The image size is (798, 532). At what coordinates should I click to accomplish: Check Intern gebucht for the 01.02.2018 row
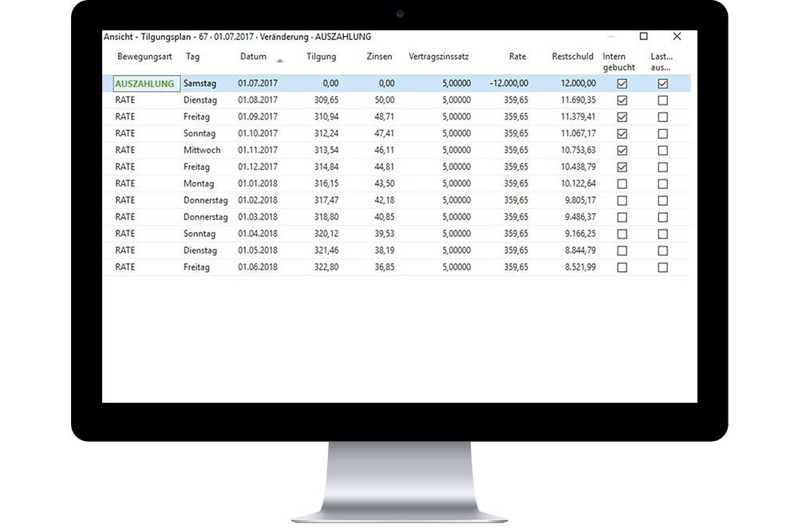pos(621,200)
